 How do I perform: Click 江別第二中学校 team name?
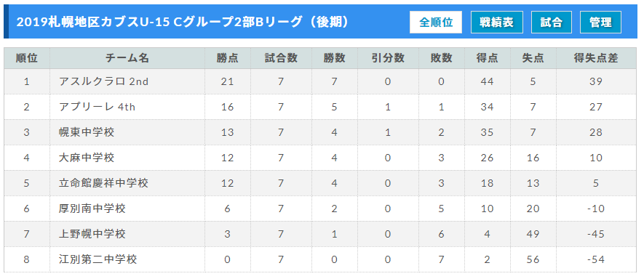point(98,259)
